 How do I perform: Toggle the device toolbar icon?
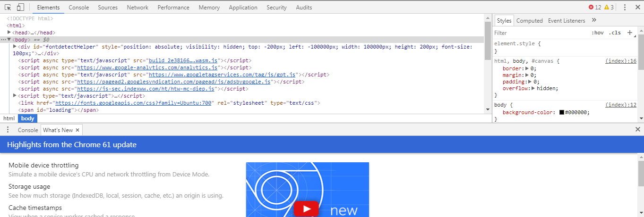tap(20, 7)
